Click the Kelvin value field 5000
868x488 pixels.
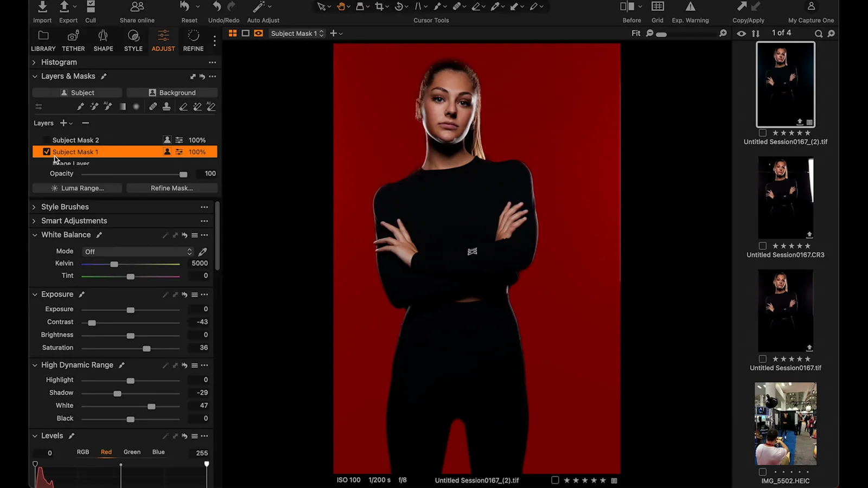pos(199,264)
